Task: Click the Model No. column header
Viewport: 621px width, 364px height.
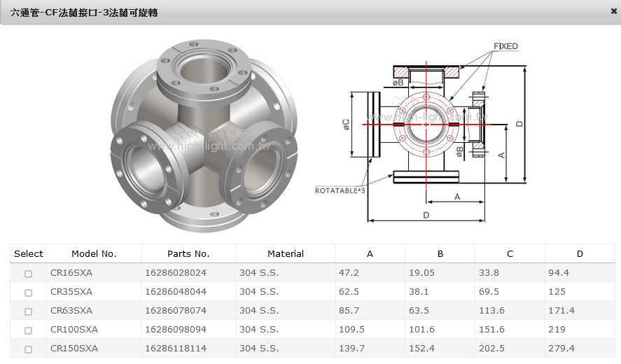Action: (x=94, y=254)
